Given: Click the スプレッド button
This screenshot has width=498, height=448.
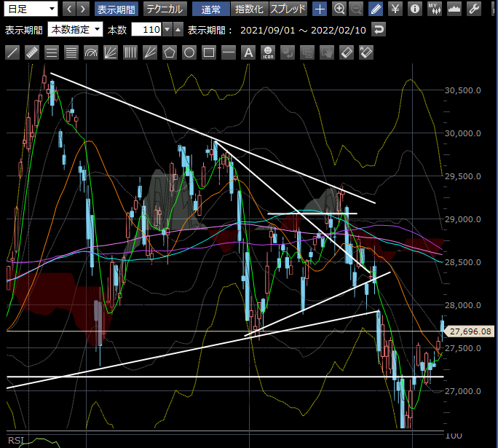Looking at the screenshot, I should (x=288, y=9).
